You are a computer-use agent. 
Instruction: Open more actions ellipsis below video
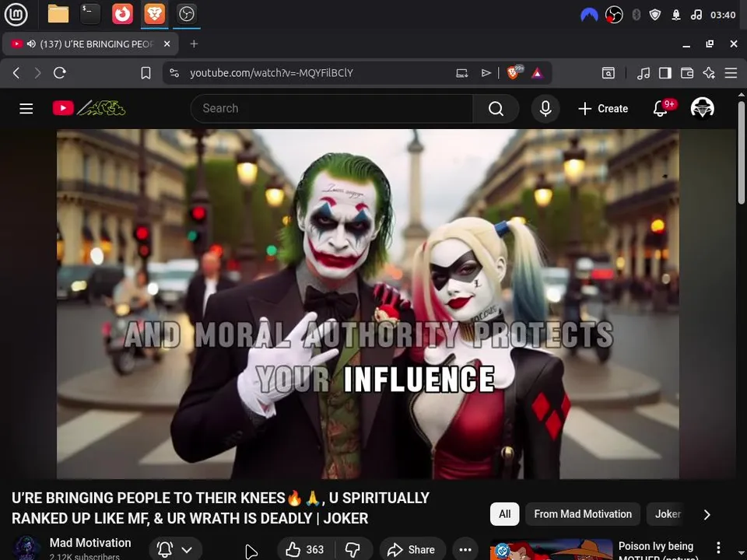tap(465, 550)
